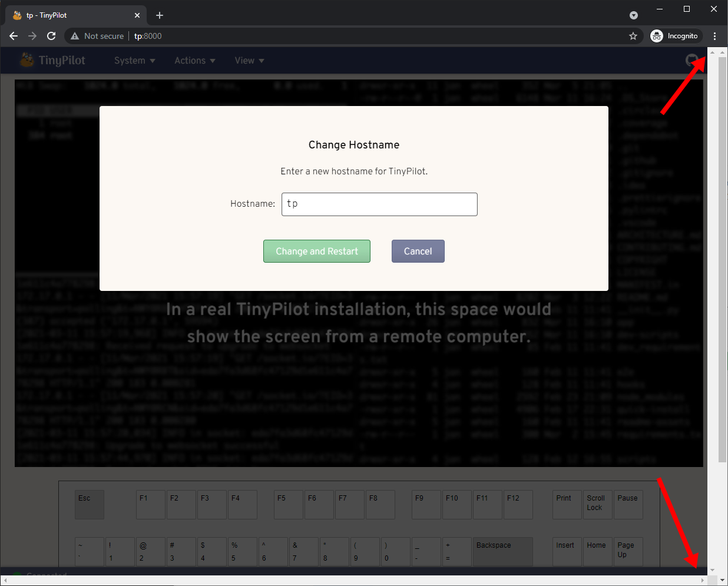This screenshot has width=728, height=586.
Task: Click the F11 key
Action: pyautogui.click(x=488, y=505)
